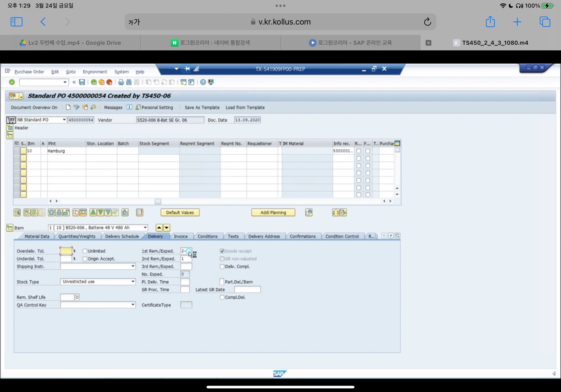This screenshot has width=561, height=392.
Task: Click the Overdeliv. Tol. input field
Action: pyautogui.click(x=66, y=251)
